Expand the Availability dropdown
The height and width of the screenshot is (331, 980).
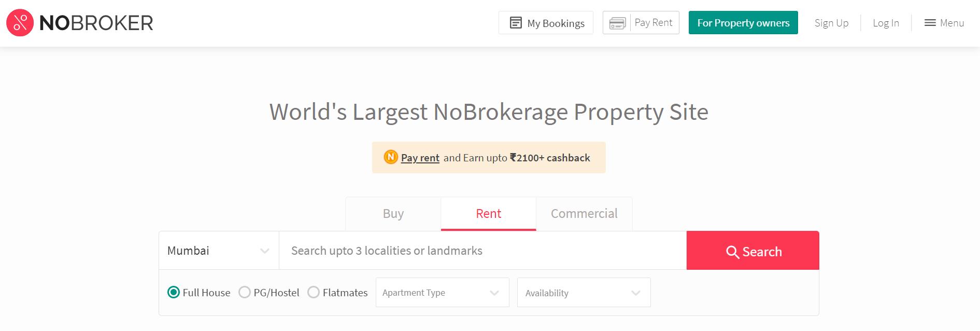583,293
